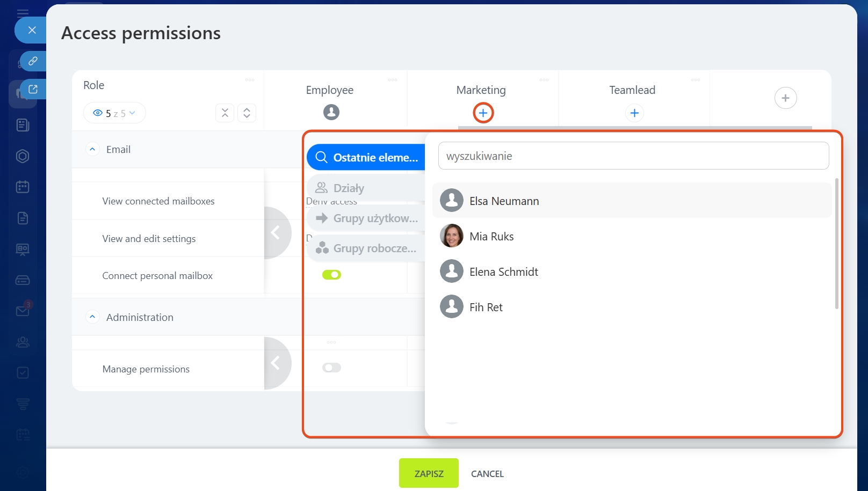Click the CANCEL button
The height and width of the screenshot is (491, 868).
[487, 474]
